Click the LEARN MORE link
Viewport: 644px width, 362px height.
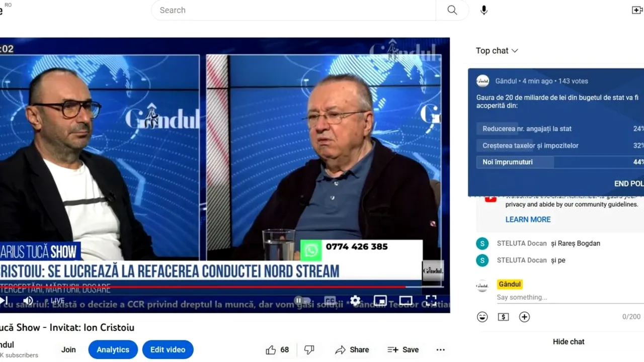pyautogui.click(x=528, y=219)
